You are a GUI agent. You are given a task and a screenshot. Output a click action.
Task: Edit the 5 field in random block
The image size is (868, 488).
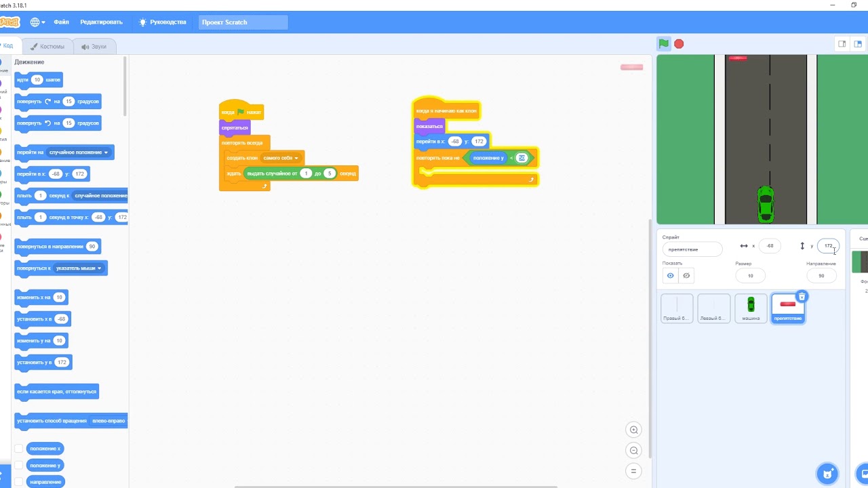coord(330,174)
